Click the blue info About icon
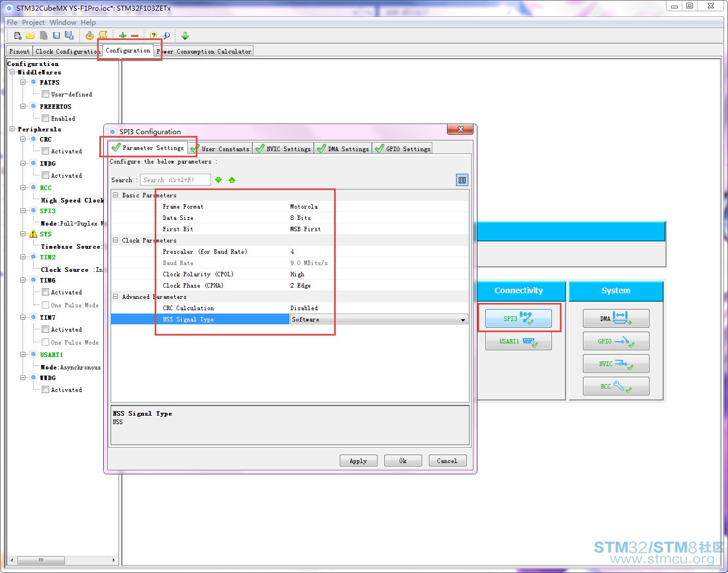This screenshot has height=573, width=728. [x=166, y=36]
